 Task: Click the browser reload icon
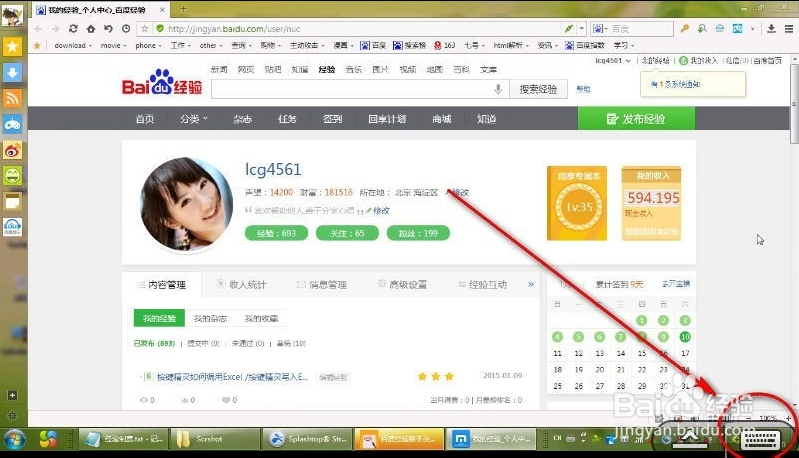coord(73,29)
